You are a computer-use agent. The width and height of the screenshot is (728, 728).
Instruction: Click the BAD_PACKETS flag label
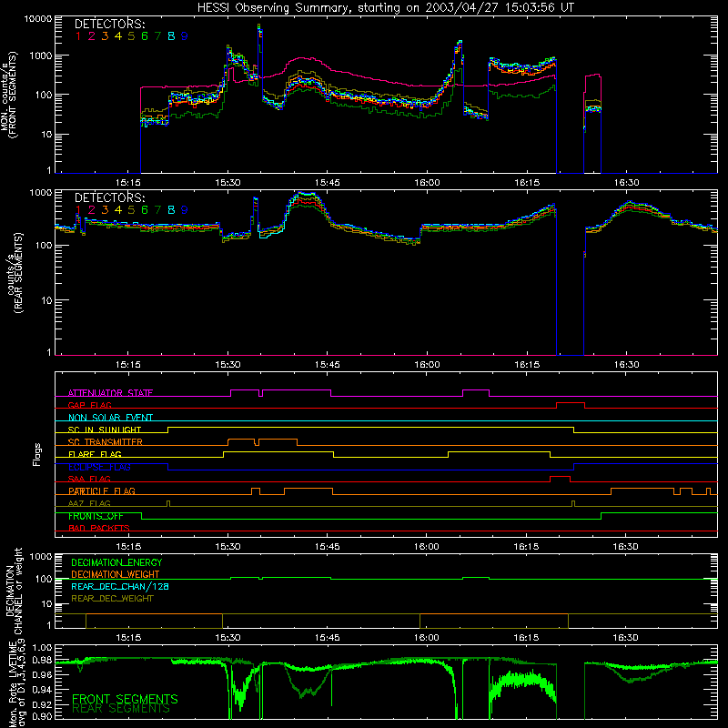pos(99,529)
